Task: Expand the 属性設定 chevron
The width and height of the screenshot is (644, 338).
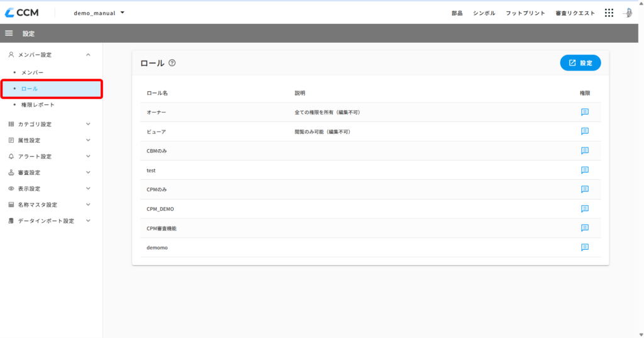Action: coord(88,140)
